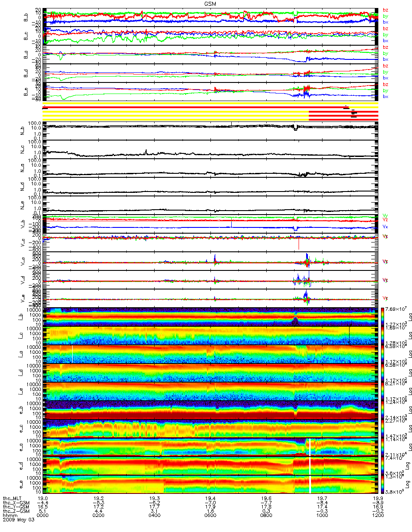This screenshot has width=412, height=532.
Task: Click the by legend of B_d panel
Action: (385, 72)
